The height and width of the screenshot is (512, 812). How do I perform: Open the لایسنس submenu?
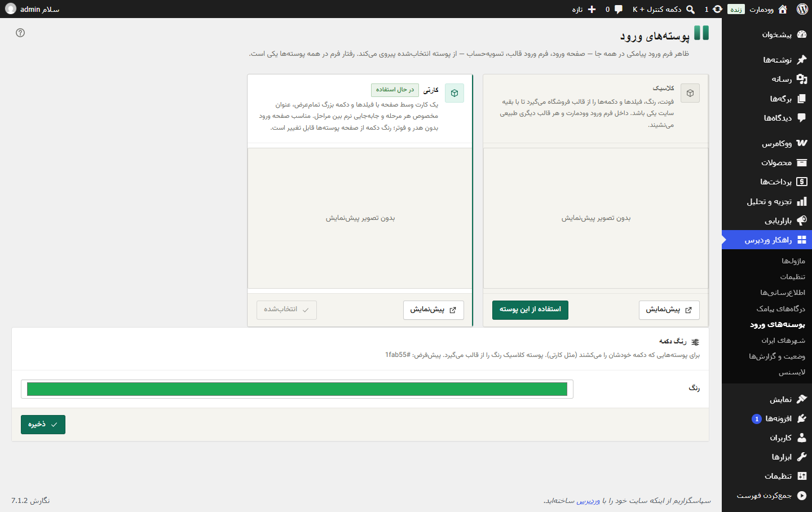pyautogui.click(x=792, y=372)
